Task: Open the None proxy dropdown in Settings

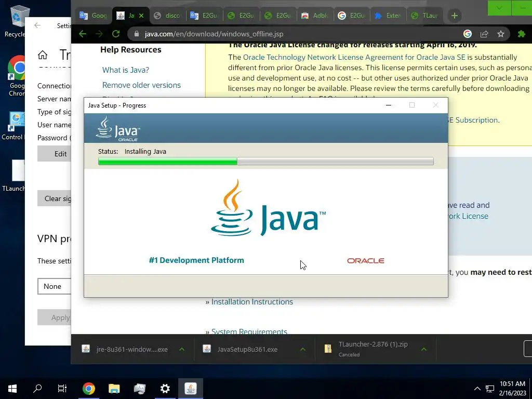Action: tap(54, 286)
